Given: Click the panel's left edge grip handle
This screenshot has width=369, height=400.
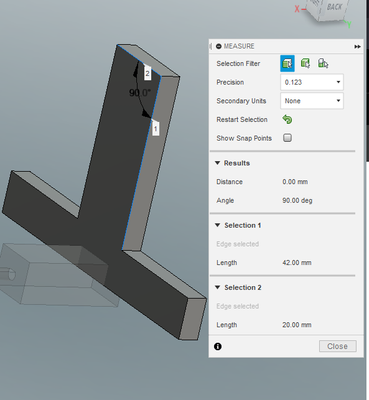Looking at the screenshot, I should [x=210, y=46].
